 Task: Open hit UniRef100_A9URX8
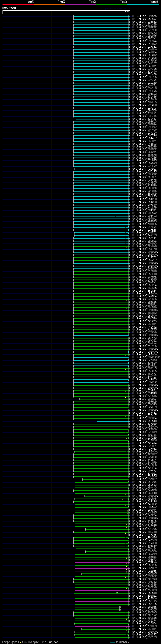(144, 499)
